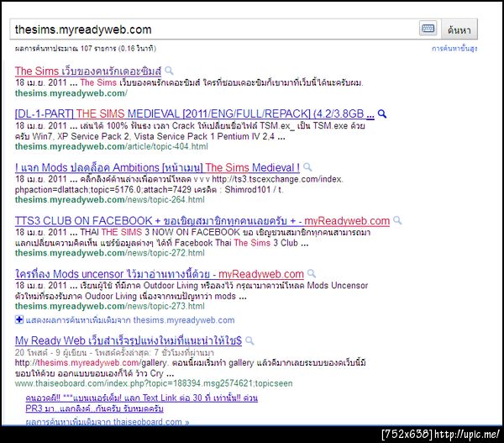Click snippet line with http://thesims.myreadyweb.com/gallery
The height and width of the screenshot is (443, 504).
pos(191,363)
